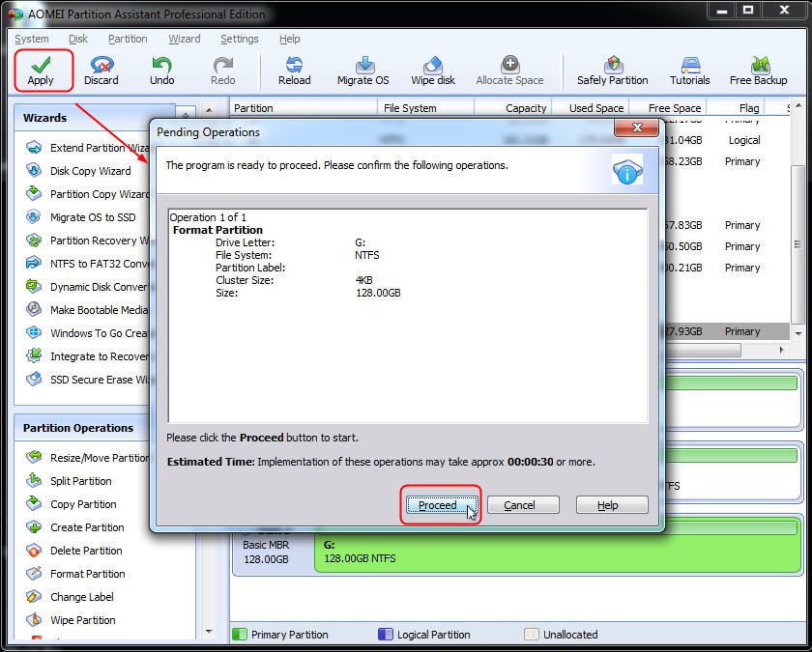The height and width of the screenshot is (652, 812).
Task: Choose Change Label operation
Action: click(x=71, y=597)
